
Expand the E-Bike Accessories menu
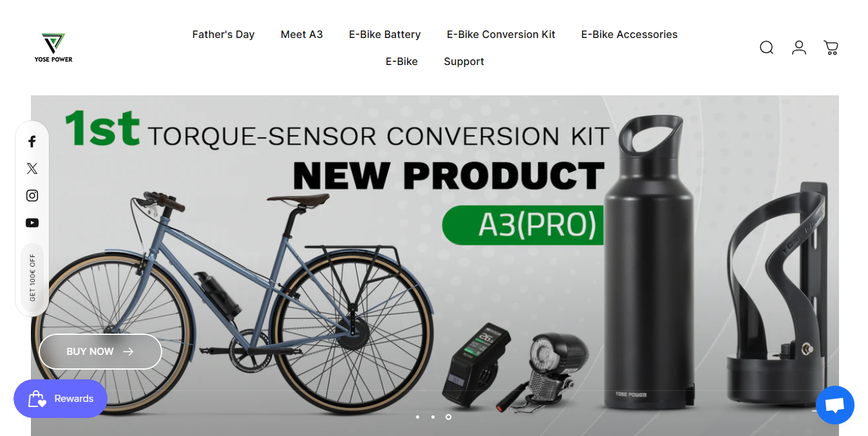click(x=629, y=35)
